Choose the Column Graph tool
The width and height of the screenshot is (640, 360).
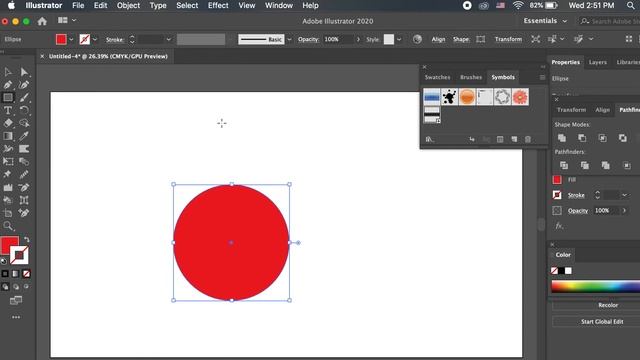point(8,187)
